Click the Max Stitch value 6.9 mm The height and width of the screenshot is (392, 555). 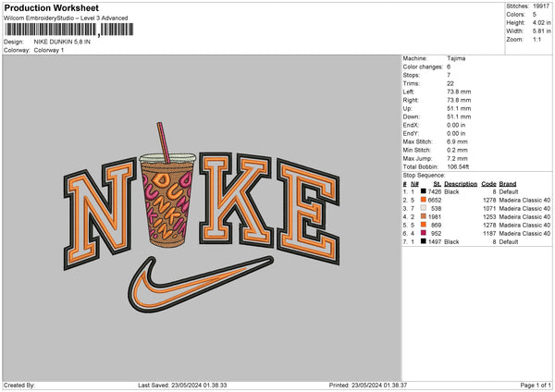coord(457,141)
